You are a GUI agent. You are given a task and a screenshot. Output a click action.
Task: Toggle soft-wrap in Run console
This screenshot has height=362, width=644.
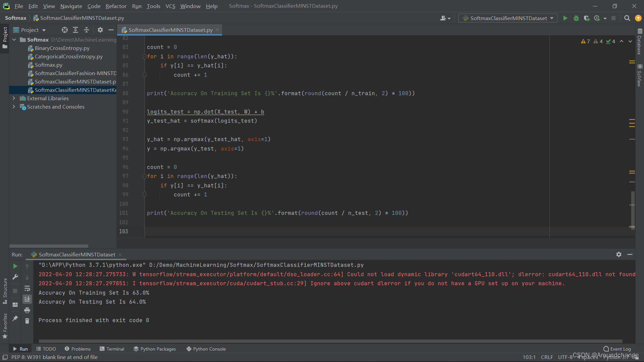pyautogui.click(x=27, y=288)
